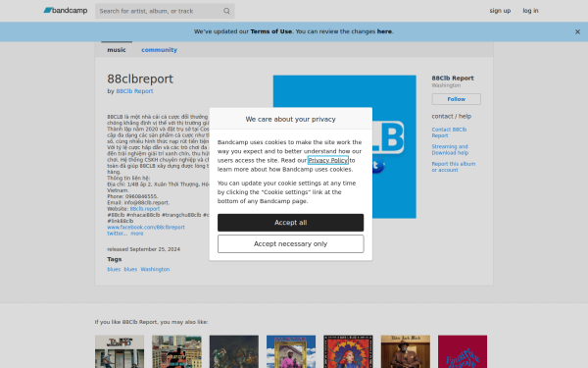Open the sign up link
The image size is (588, 368).
(x=500, y=11)
